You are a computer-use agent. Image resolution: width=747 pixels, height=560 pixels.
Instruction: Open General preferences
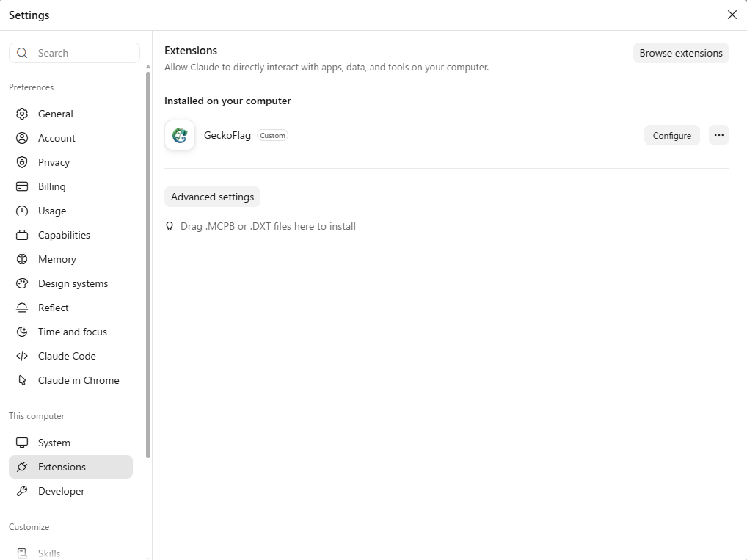(70, 114)
